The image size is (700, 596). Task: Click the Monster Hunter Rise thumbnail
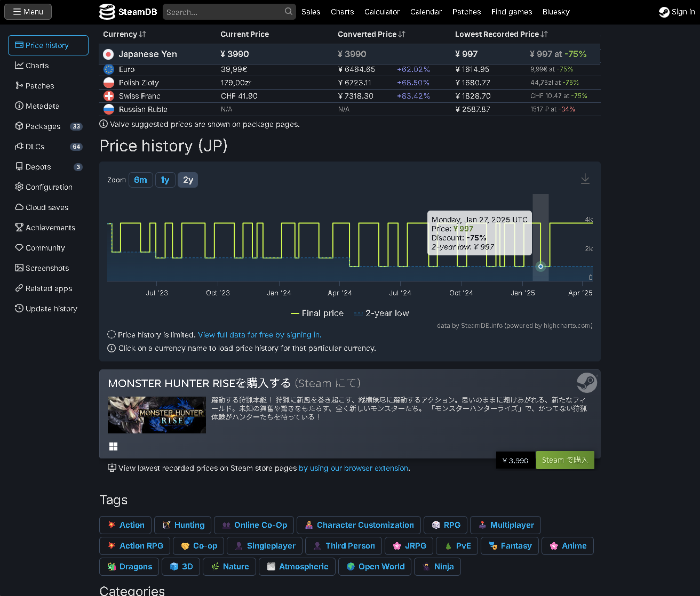point(157,415)
